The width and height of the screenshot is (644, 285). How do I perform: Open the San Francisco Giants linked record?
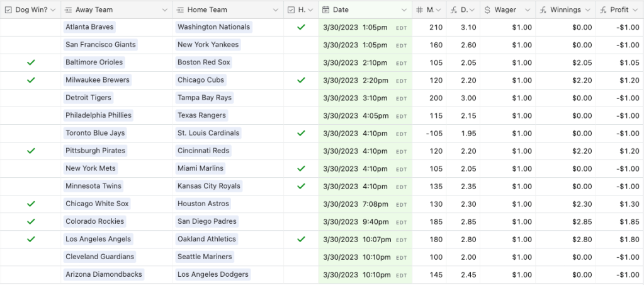pos(100,45)
